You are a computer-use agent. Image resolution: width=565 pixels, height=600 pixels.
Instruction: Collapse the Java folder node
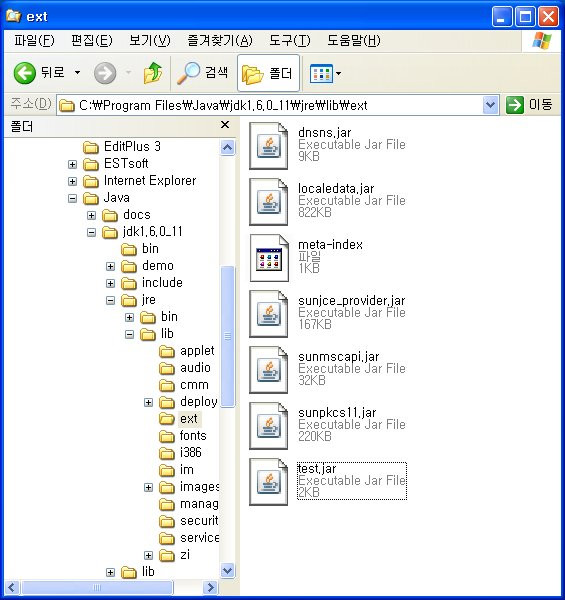tap(72, 198)
